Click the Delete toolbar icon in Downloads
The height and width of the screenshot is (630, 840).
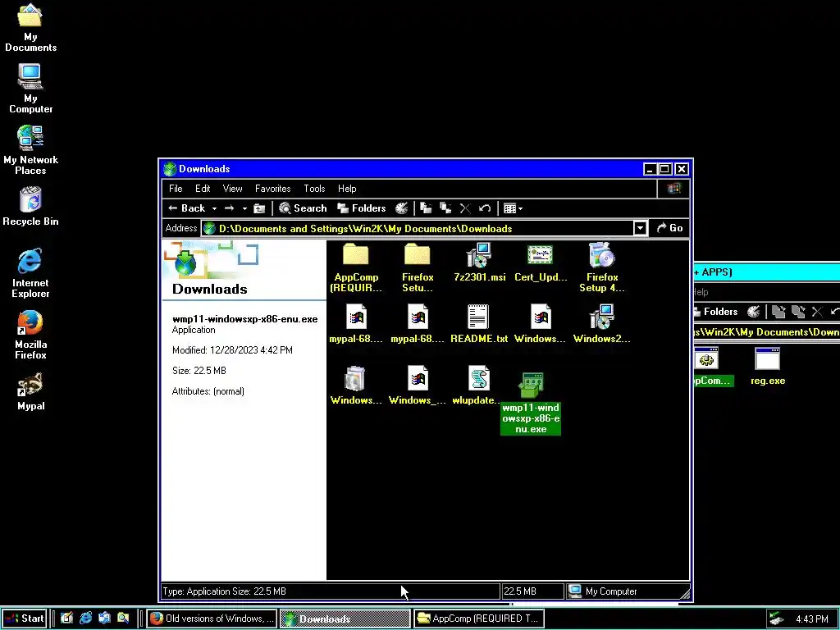(465, 208)
